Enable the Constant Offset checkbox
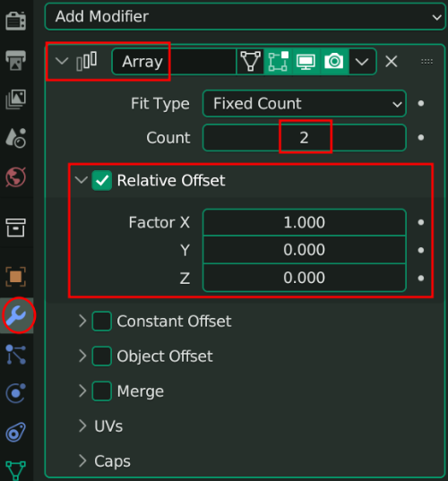 pyautogui.click(x=102, y=322)
